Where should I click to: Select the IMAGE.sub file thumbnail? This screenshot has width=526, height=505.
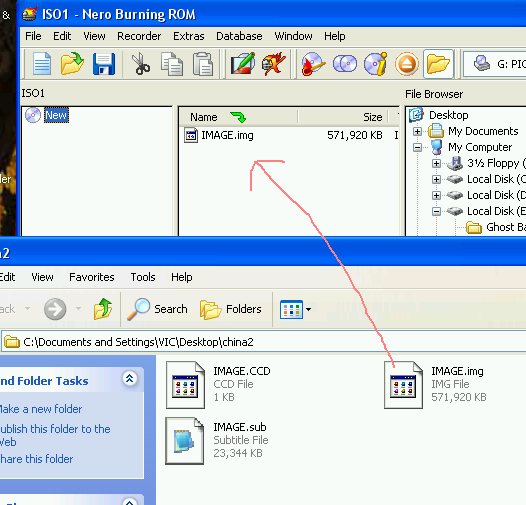pos(185,441)
